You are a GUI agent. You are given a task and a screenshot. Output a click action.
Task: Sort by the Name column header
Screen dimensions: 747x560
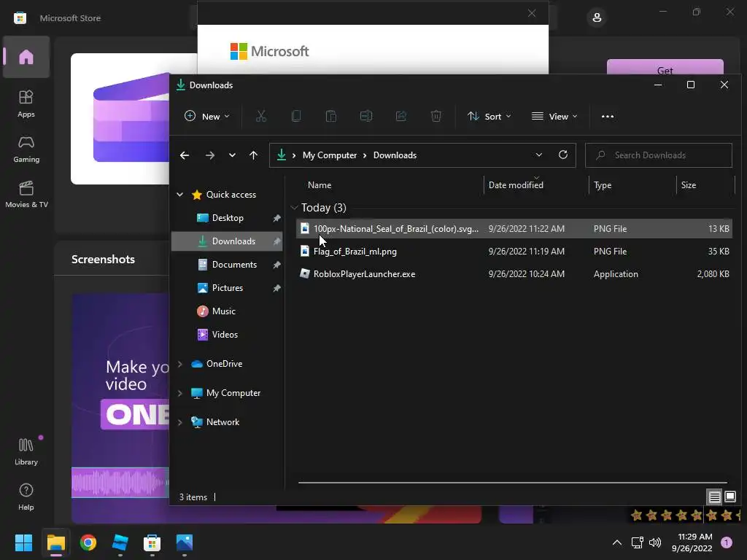point(391,184)
